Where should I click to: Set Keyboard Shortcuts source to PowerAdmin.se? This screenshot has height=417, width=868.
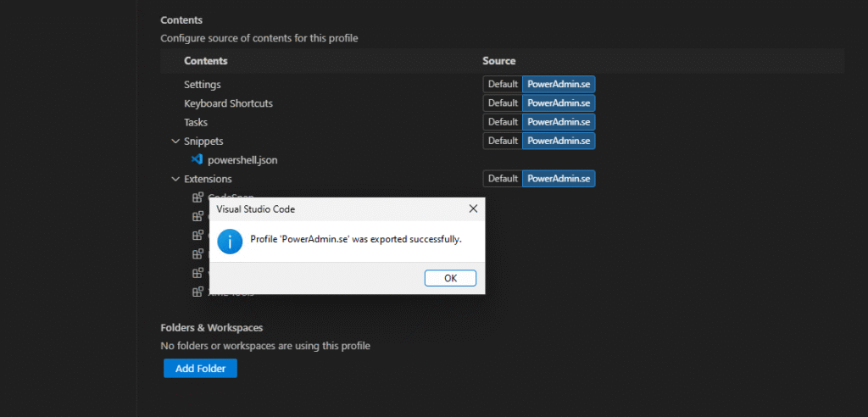(559, 103)
